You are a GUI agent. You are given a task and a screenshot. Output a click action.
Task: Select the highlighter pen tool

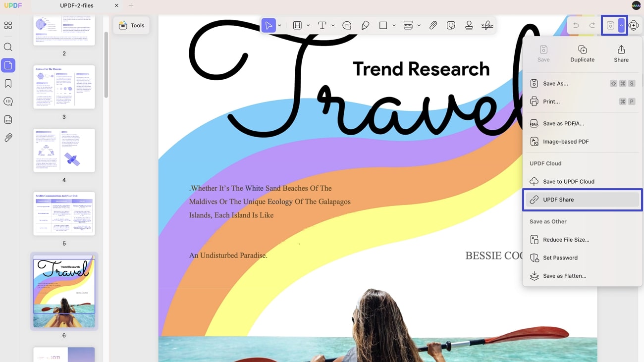366,25
